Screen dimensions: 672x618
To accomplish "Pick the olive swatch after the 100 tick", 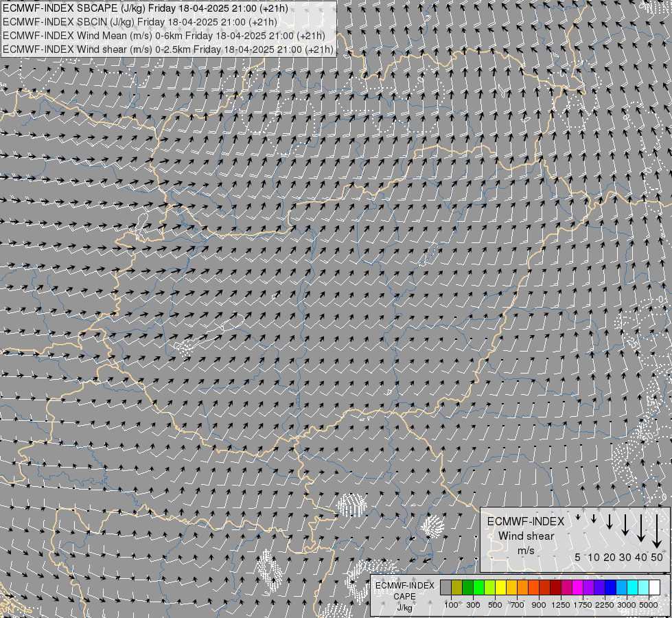I will 457,588.
